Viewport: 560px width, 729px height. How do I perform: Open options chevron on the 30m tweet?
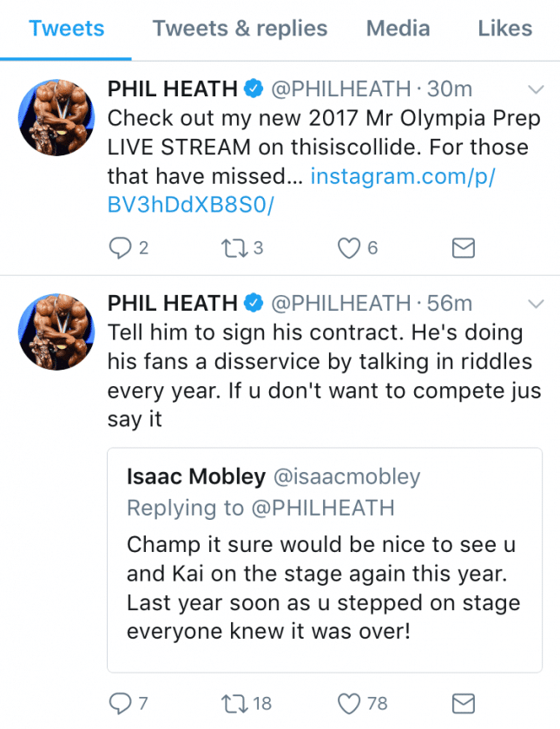(x=536, y=89)
